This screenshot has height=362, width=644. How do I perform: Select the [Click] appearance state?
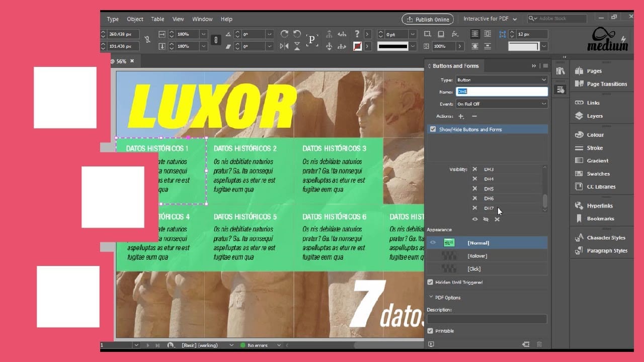487,269
